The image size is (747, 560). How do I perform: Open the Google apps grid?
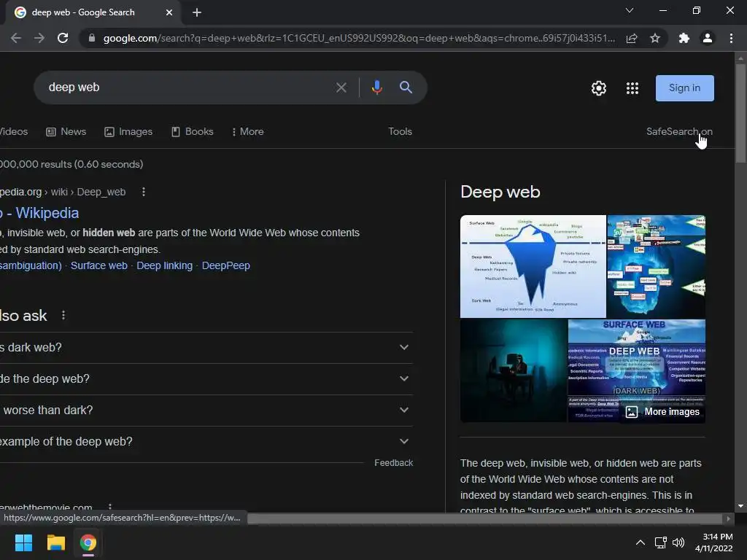[632, 88]
